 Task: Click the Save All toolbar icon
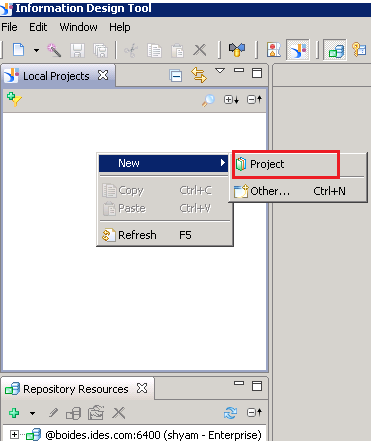click(x=100, y=51)
